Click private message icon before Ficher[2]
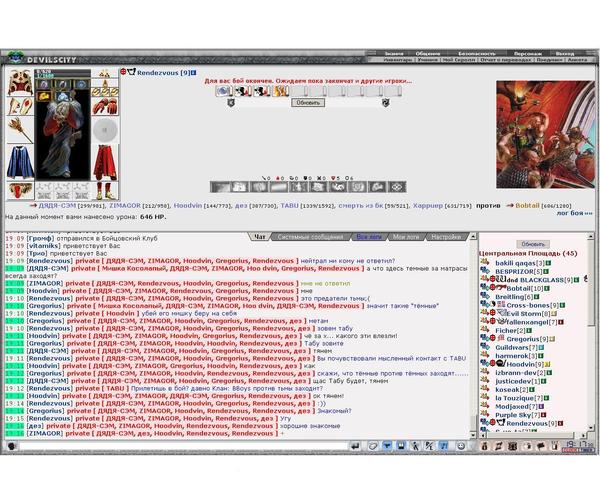The image size is (600, 480). (x=485, y=330)
